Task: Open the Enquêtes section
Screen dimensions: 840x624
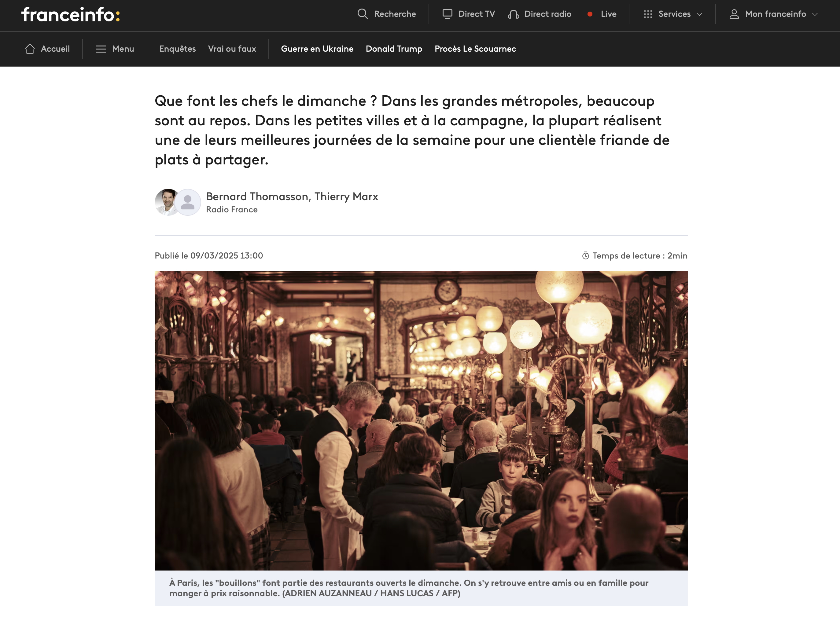Action: tap(178, 49)
